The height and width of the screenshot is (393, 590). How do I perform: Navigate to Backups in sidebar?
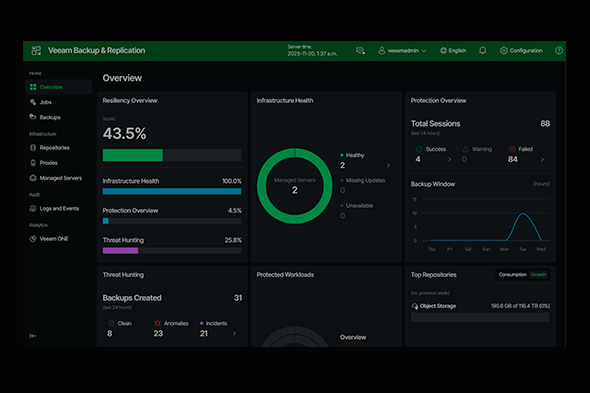[x=50, y=117]
